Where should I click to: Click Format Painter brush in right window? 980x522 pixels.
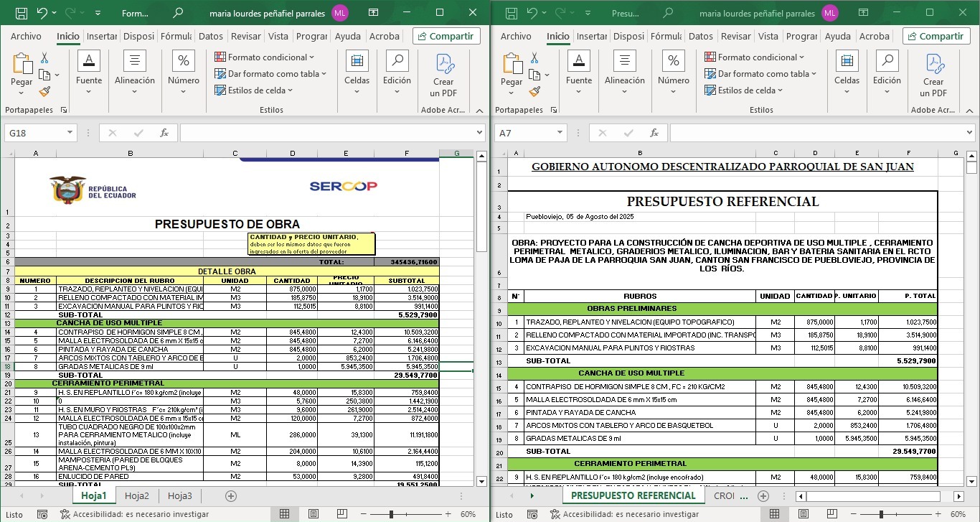[534, 91]
